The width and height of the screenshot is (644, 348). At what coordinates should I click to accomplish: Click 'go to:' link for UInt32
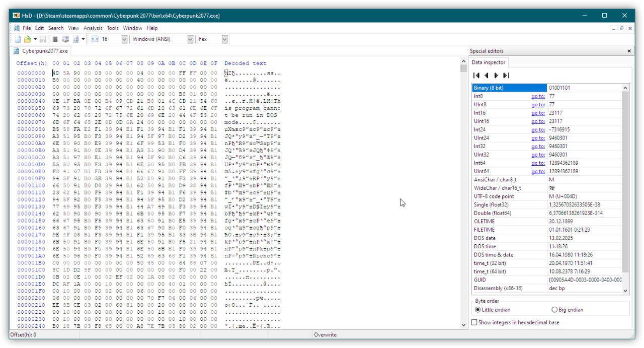click(x=538, y=155)
